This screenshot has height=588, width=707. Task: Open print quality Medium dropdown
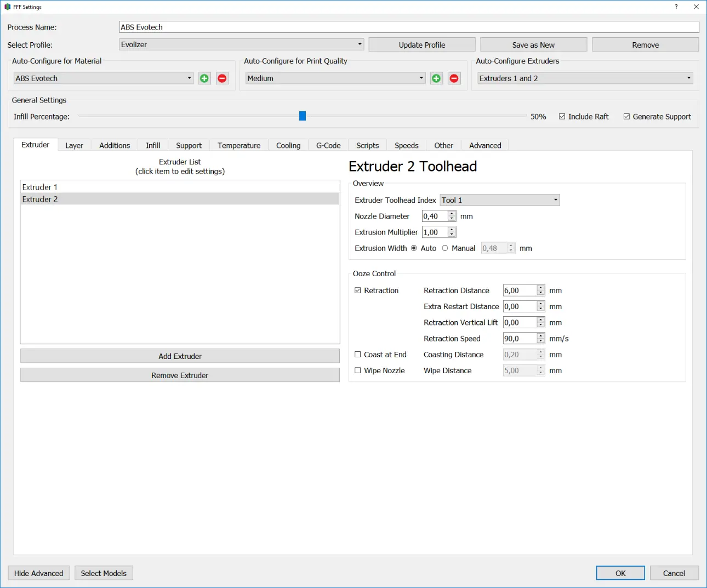(335, 78)
